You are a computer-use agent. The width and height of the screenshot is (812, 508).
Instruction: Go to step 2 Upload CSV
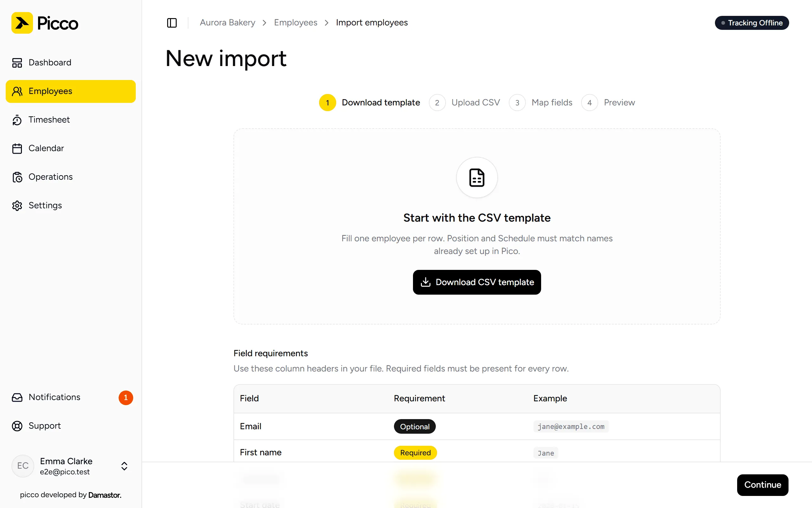pos(464,103)
